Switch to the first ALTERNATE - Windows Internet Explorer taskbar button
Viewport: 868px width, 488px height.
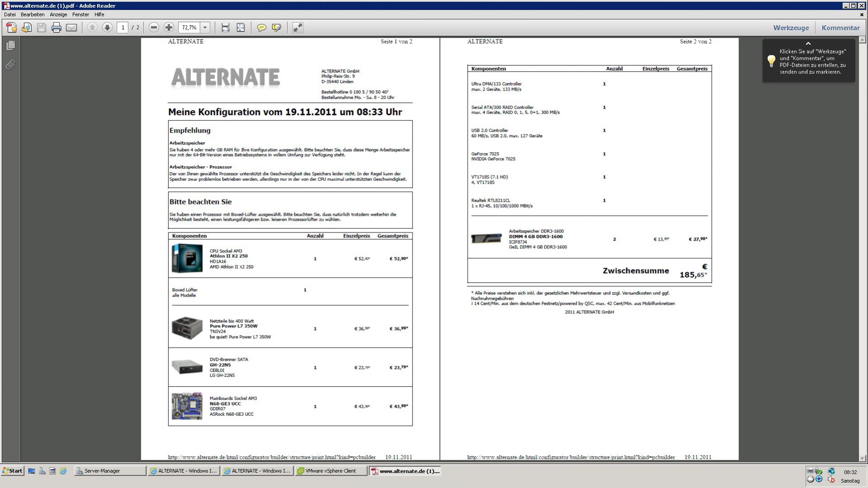[x=184, y=471]
